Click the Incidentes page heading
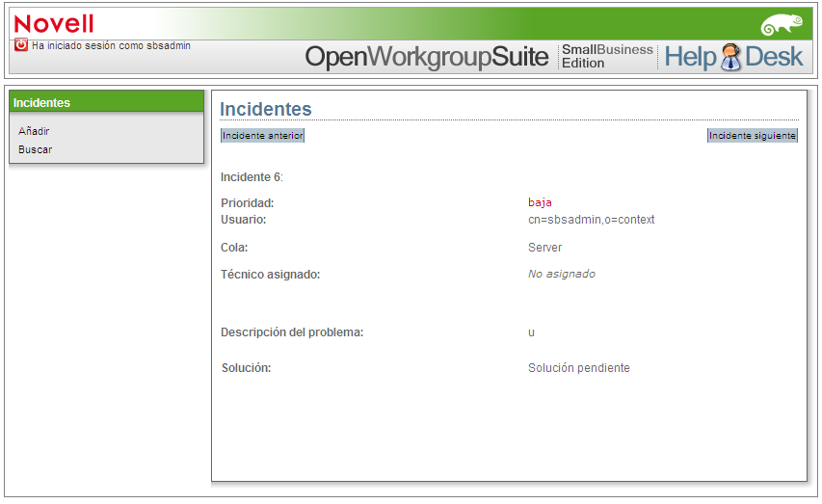The image size is (822, 504). coord(266,109)
